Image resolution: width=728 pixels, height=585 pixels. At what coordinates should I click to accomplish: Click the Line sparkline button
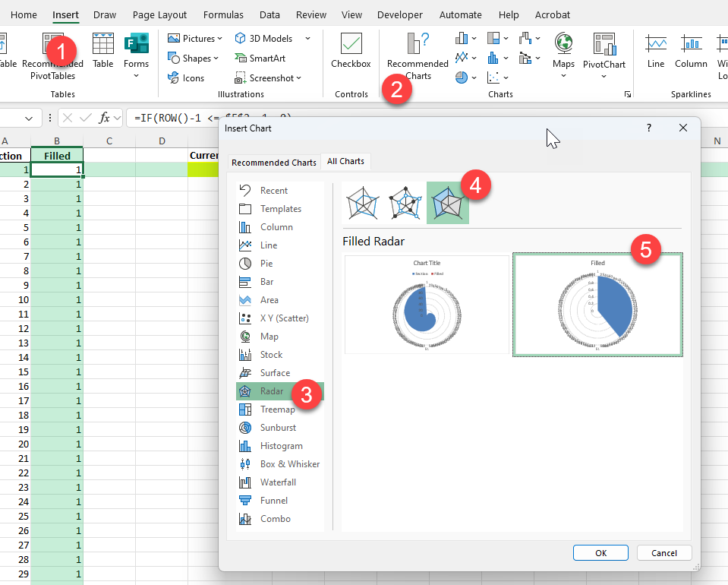(656, 51)
